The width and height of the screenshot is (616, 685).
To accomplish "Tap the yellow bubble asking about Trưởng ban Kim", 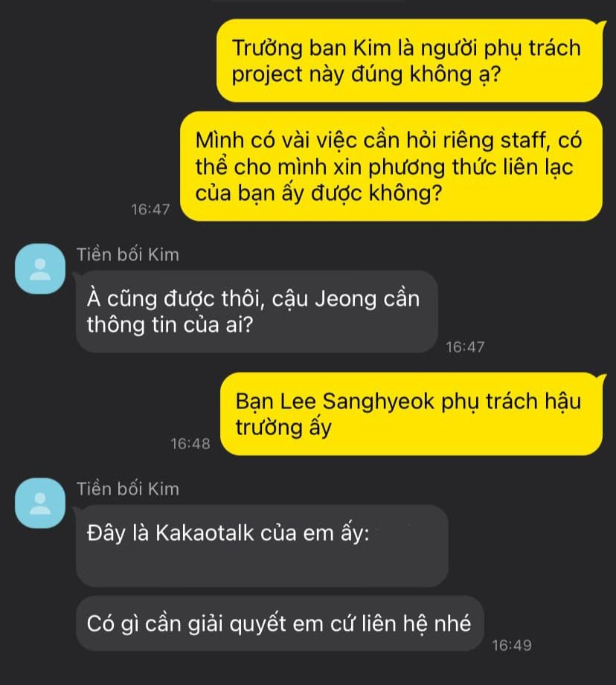I will click(410, 61).
